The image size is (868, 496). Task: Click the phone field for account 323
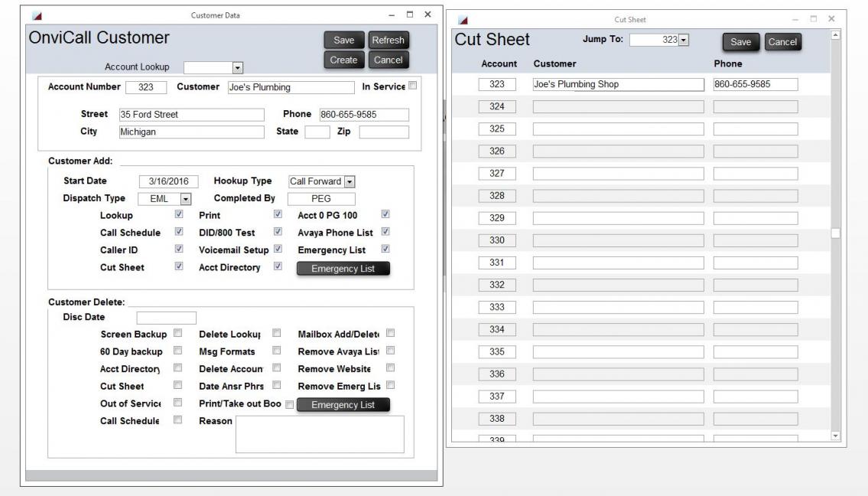[756, 84]
